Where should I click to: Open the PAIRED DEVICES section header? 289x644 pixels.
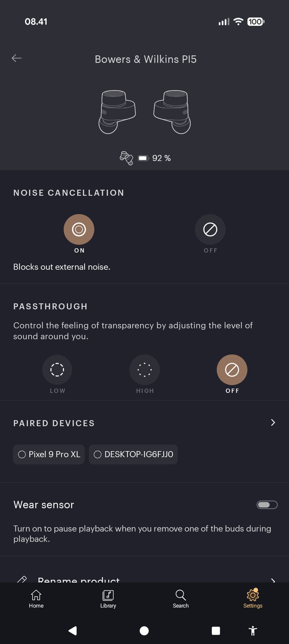[54, 423]
